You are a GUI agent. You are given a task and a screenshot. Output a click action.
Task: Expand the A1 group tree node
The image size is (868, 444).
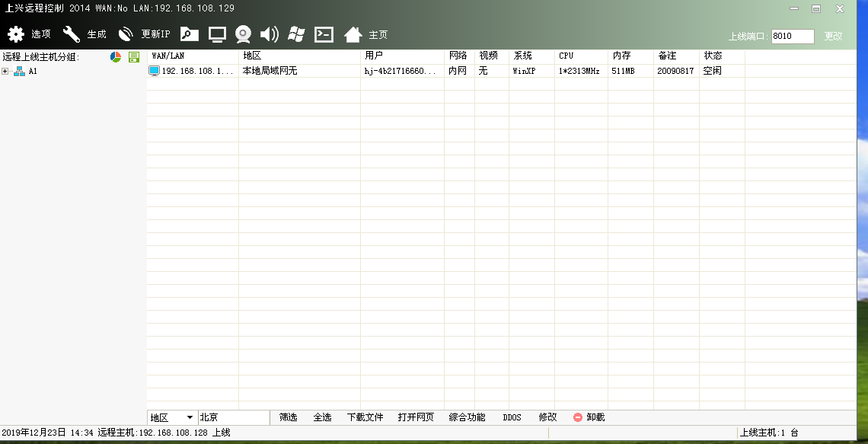click(5, 71)
